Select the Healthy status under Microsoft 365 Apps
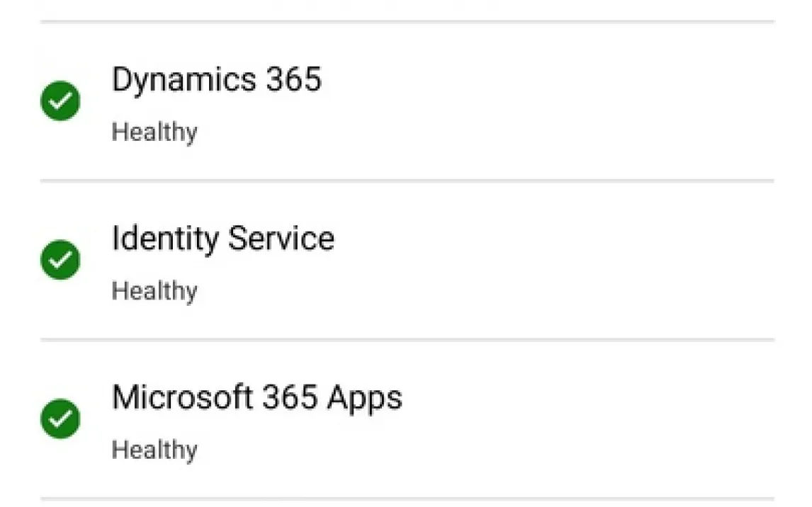This screenshot has width=812, height=507. (x=154, y=450)
